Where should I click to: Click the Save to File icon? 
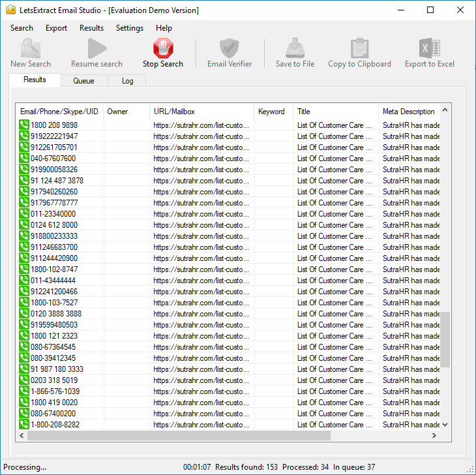click(295, 48)
